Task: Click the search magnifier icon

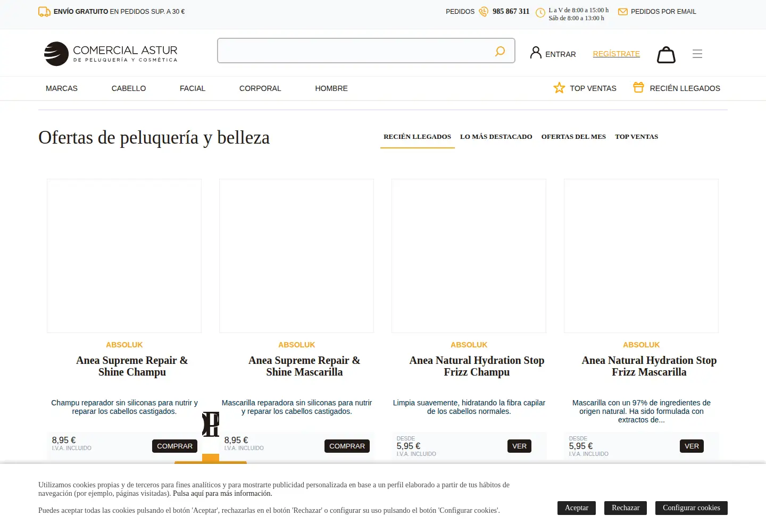Action: pos(500,51)
